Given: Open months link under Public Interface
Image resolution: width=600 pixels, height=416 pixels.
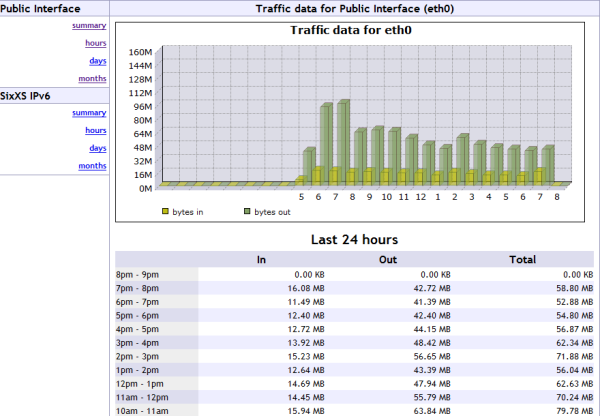Looking at the screenshot, I should tap(92, 78).
